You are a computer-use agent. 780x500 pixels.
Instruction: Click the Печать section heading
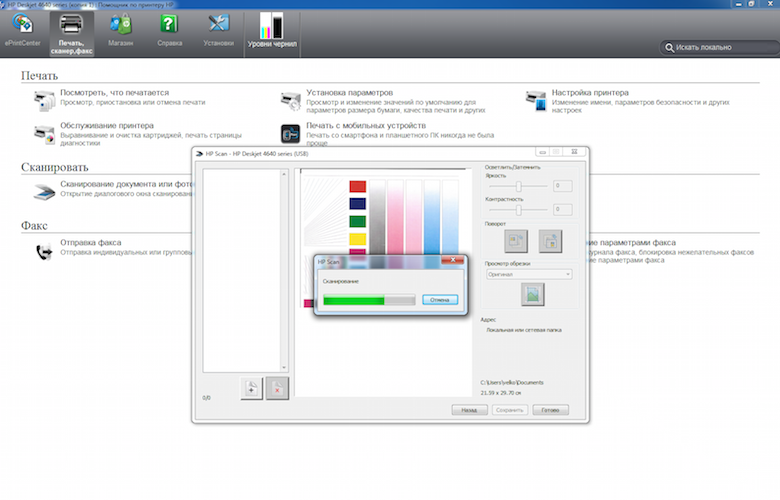click(39, 76)
